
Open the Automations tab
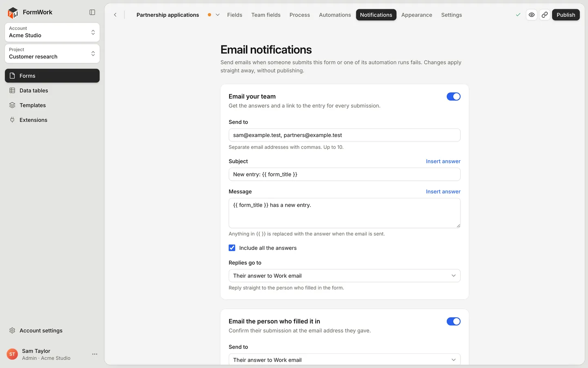tap(335, 15)
